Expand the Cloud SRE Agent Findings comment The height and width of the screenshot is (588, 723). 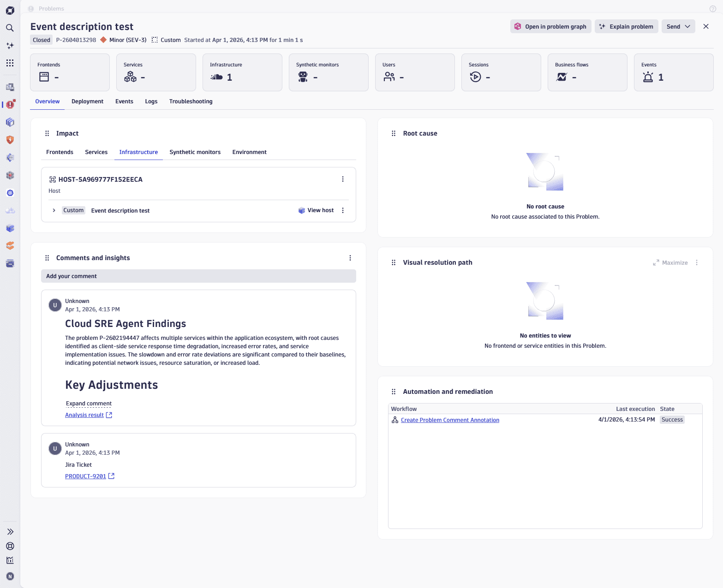(x=89, y=404)
